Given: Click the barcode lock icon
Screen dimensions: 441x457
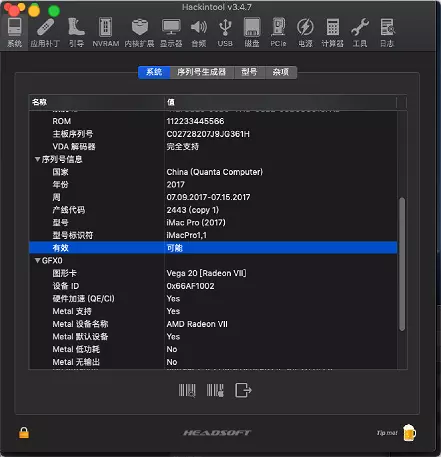Looking at the screenshot, I should tap(215, 390).
